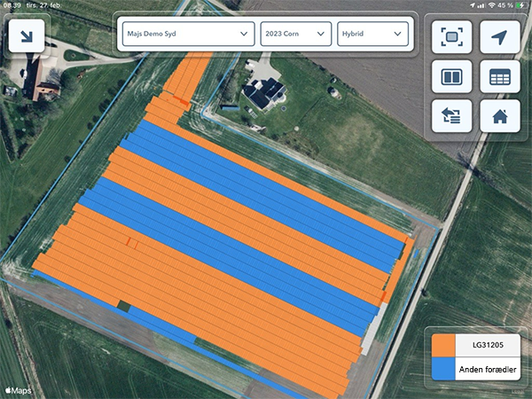
Task: Tap the diagonal arrow collapse button
Action: coord(27,36)
